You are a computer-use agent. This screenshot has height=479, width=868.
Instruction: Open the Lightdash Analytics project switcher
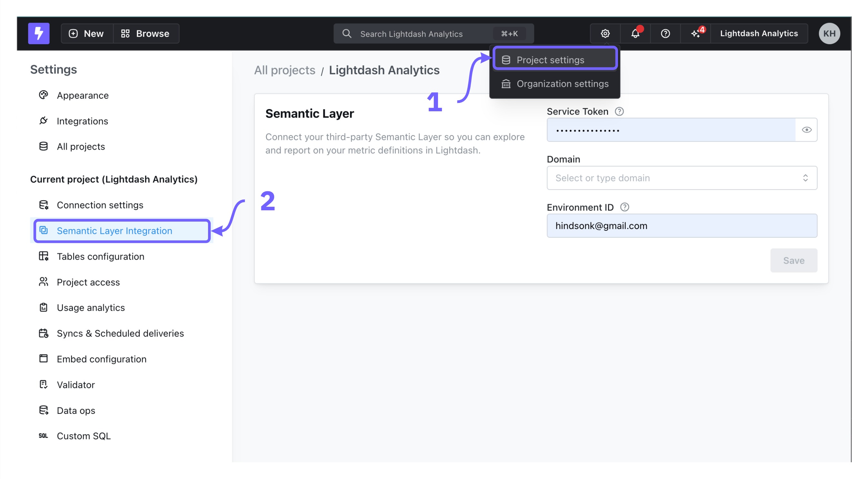point(759,33)
